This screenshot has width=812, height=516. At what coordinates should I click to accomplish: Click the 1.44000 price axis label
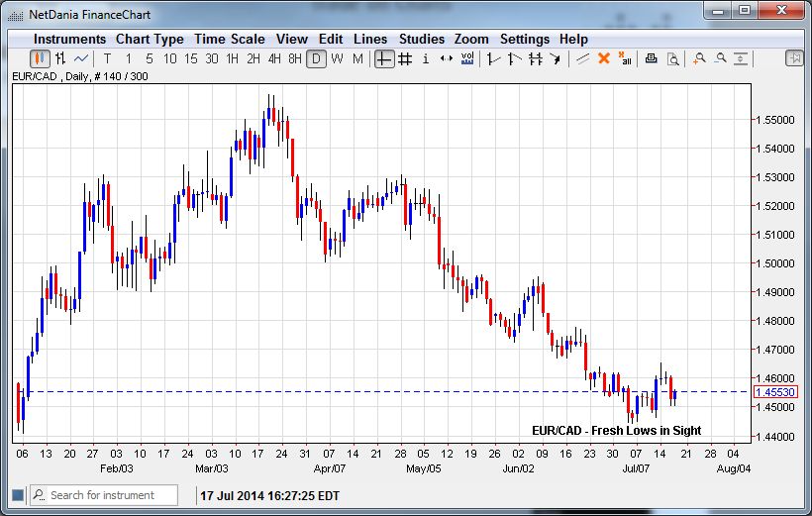(774, 437)
